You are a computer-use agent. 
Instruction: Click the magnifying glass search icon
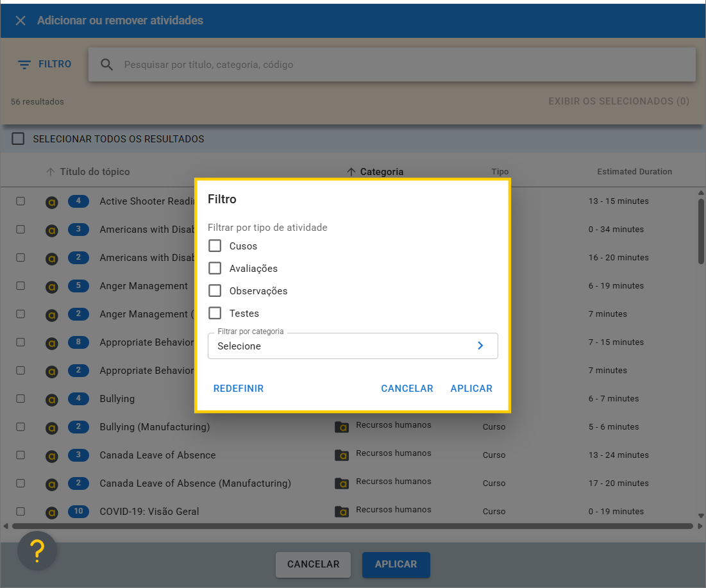click(x=107, y=65)
